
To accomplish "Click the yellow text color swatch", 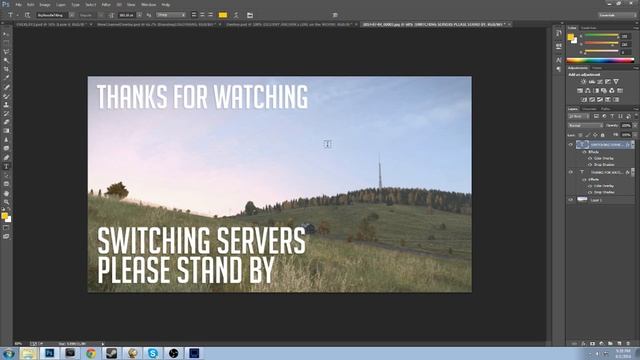I will tap(223, 15).
